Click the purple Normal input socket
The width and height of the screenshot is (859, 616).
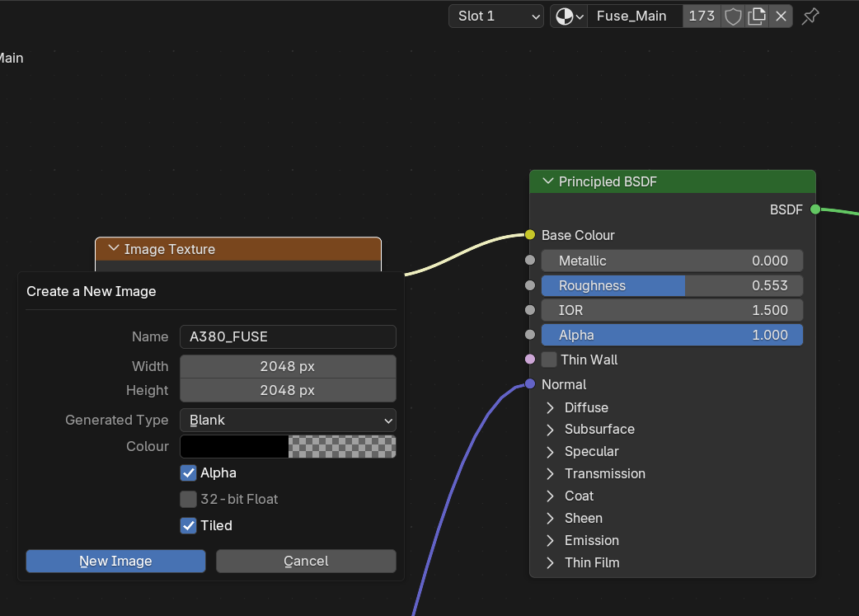pos(530,384)
